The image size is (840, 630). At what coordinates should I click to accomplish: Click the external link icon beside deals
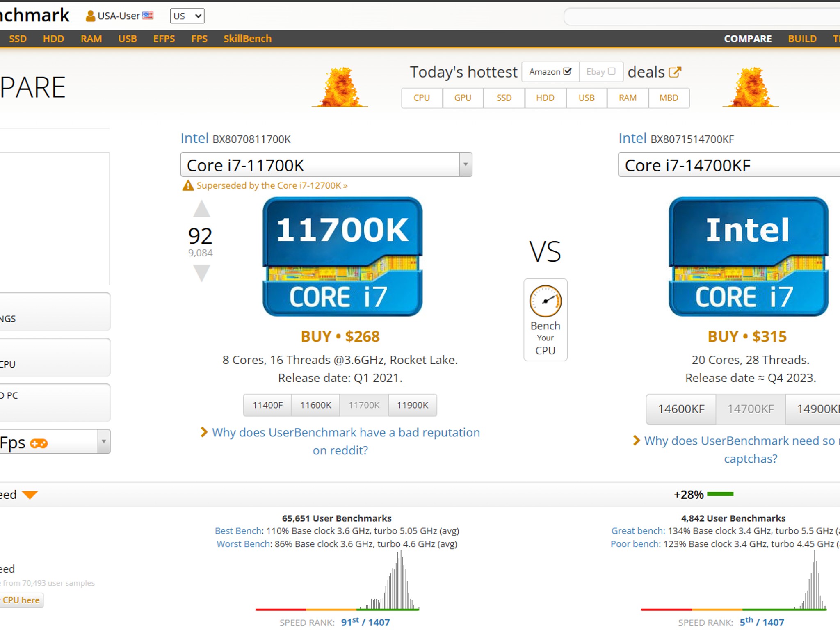coord(675,72)
